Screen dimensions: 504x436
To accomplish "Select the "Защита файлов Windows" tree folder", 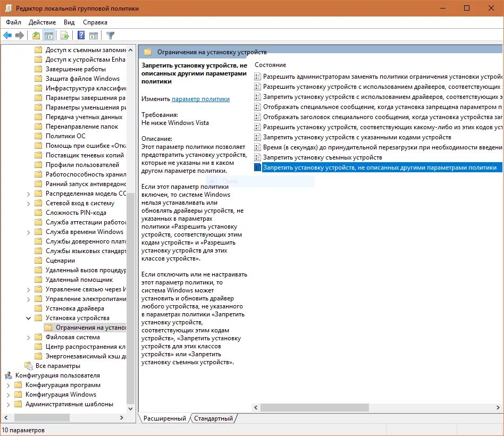I will 82,79.
